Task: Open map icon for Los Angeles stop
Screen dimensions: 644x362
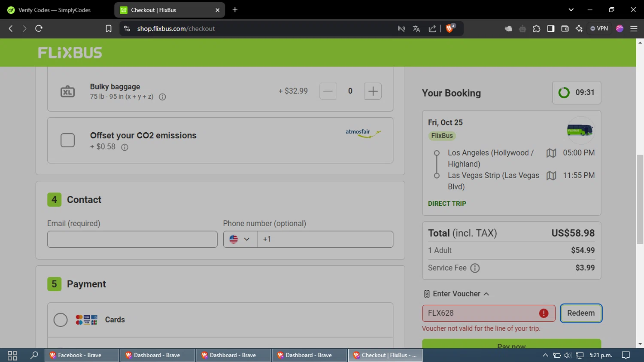Action: [551, 153]
